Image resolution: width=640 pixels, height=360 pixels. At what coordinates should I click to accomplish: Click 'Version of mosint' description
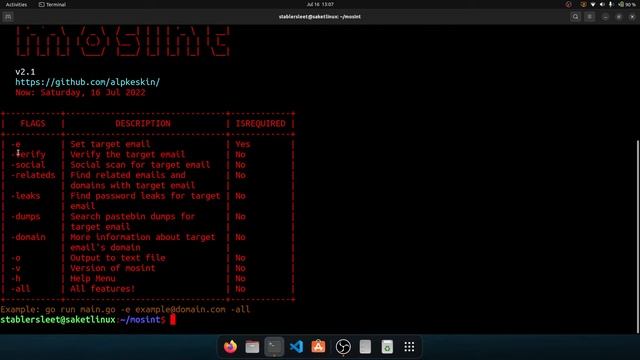[113, 268]
